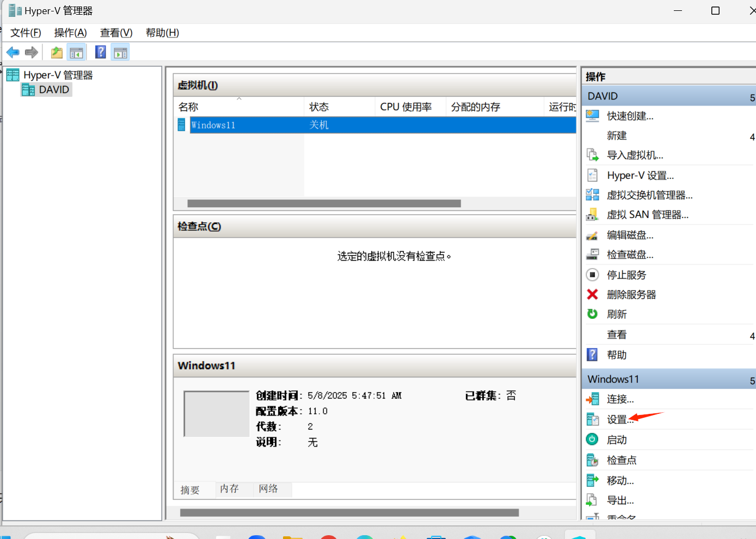This screenshot has height=539, width=756.
Task: Toggle the show/hide action pane icon
Action: click(120, 53)
